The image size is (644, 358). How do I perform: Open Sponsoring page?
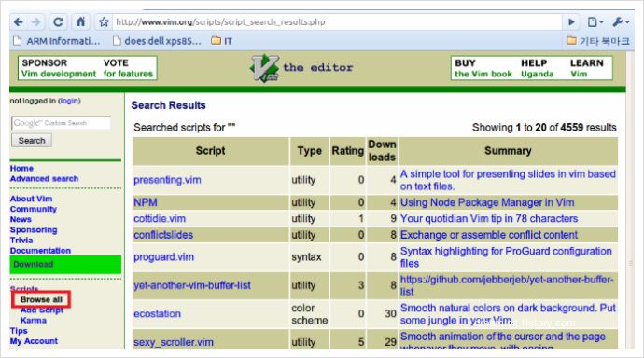point(34,229)
